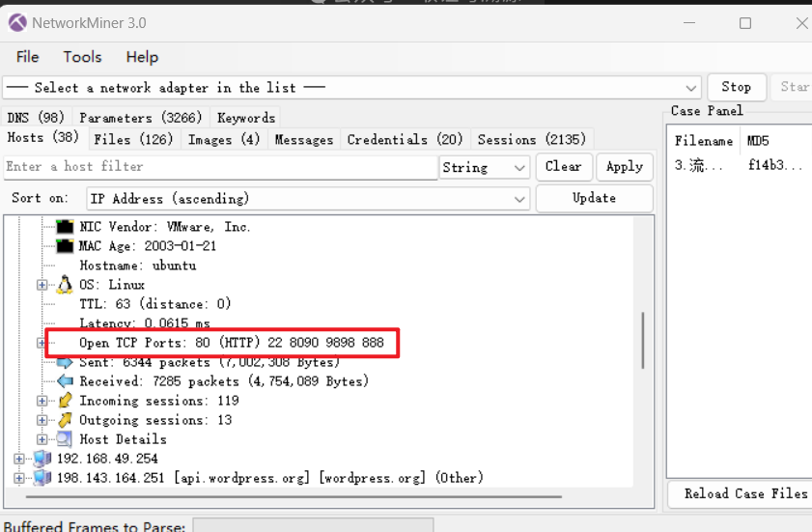Click the Linux penguin OS icon
The image size is (812, 532).
[x=65, y=285]
